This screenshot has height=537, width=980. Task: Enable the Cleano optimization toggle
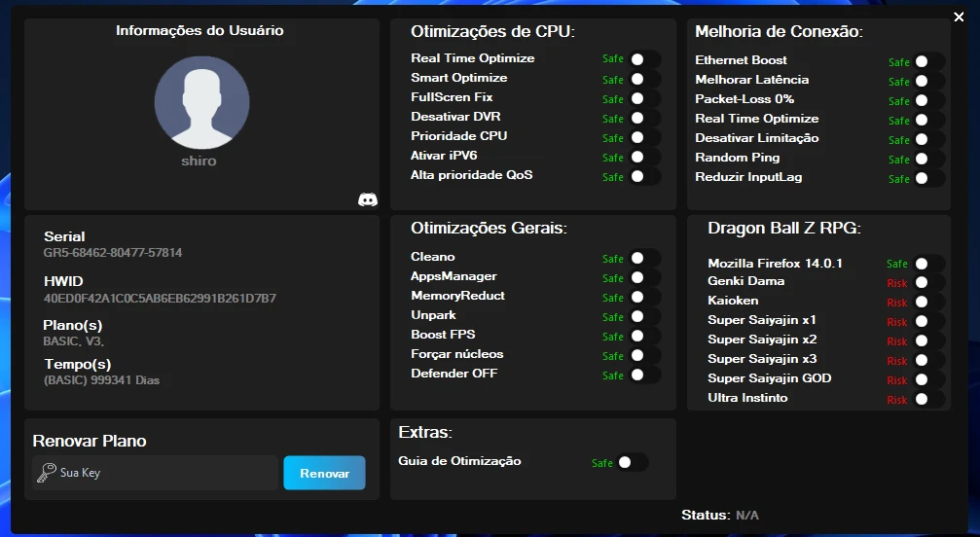643,258
